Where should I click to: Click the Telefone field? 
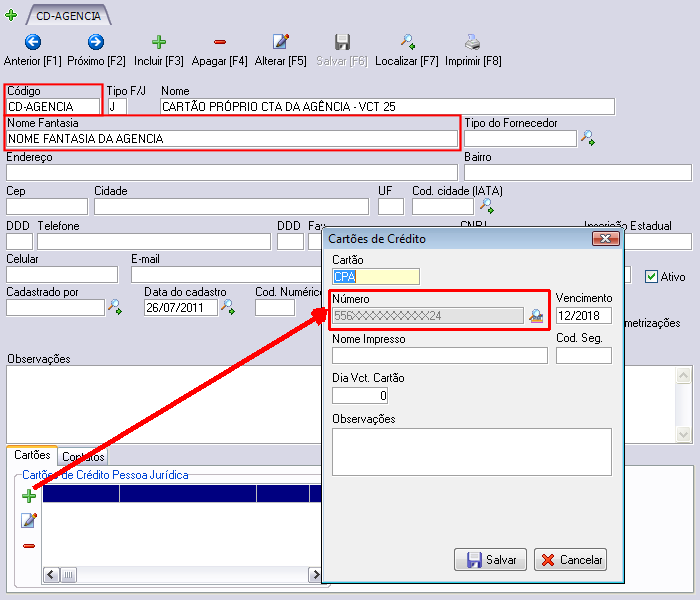click(154, 242)
